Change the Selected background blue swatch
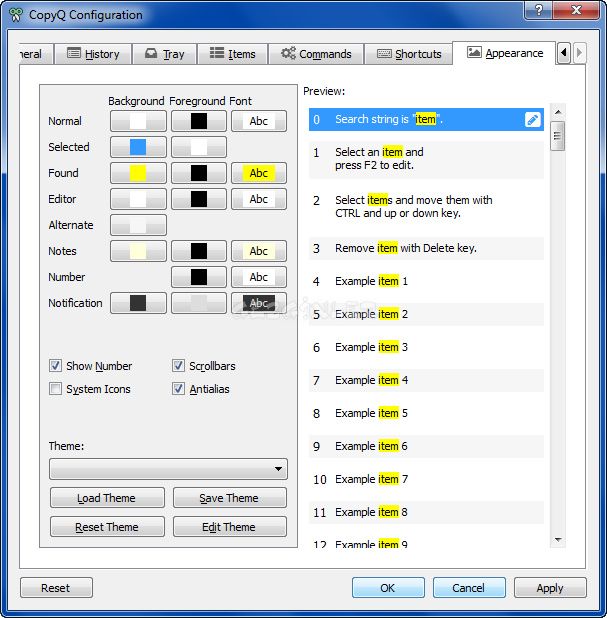607x618 pixels. [x=138, y=147]
